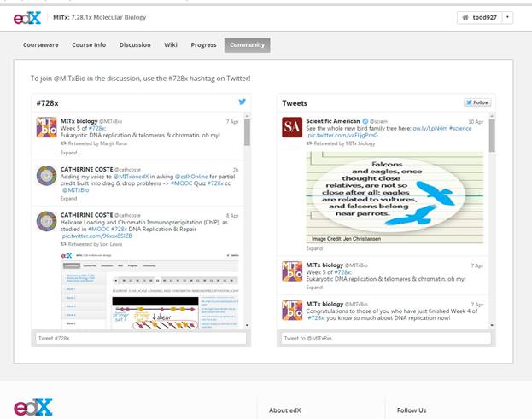Click Catherine Coste avatar on drag & drop tweet
The height and width of the screenshot is (419, 532).
click(x=46, y=175)
